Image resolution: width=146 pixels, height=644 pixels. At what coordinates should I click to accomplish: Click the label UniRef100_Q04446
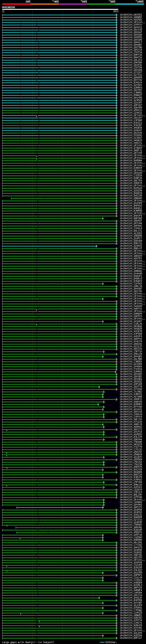coord(131,273)
